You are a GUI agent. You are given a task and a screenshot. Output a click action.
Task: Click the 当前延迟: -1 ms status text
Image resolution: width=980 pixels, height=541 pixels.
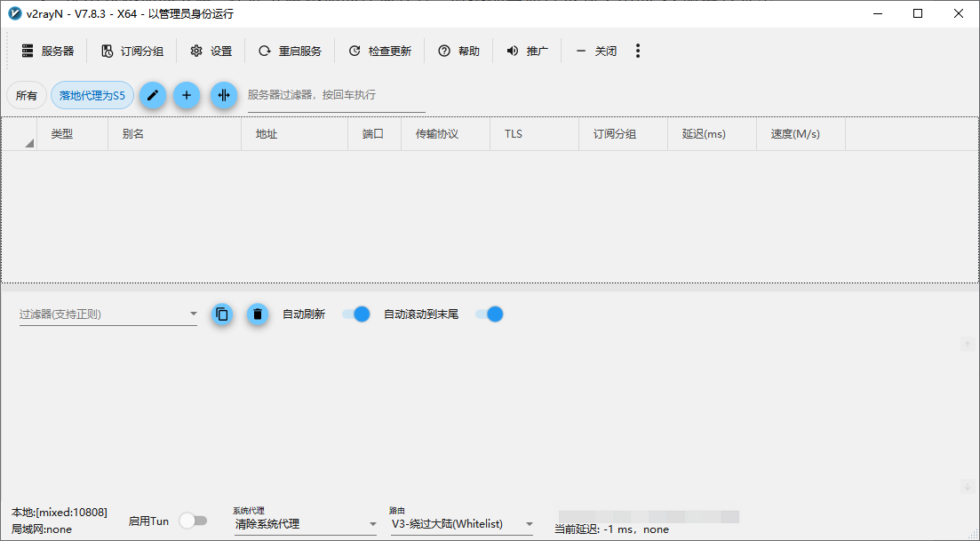coord(611,529)
